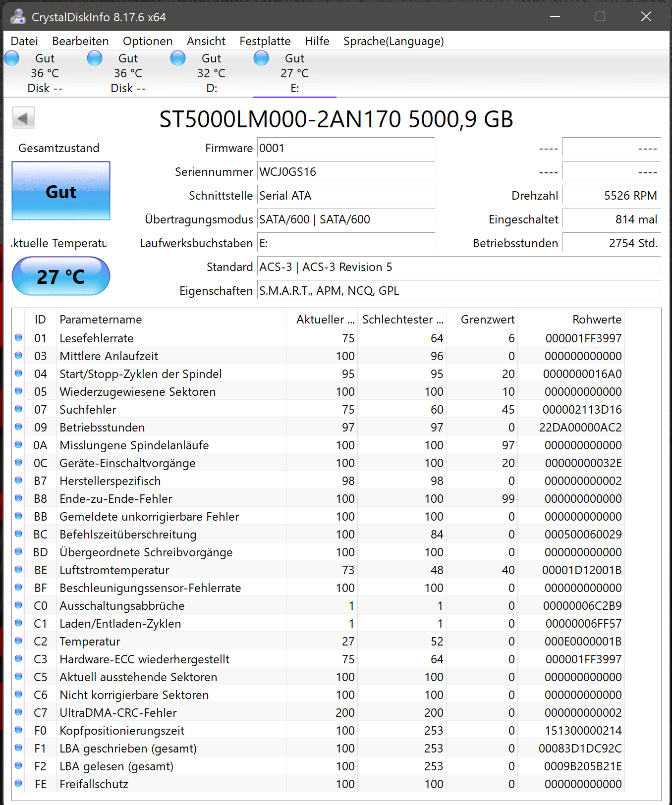Open the Optionen menu
This screenshot has height=805, width=672.
(x=148, y=41)
